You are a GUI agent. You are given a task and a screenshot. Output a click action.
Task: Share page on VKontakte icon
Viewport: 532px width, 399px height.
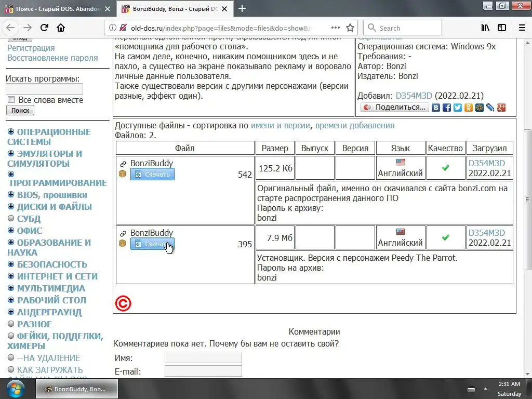coord(436,108)
